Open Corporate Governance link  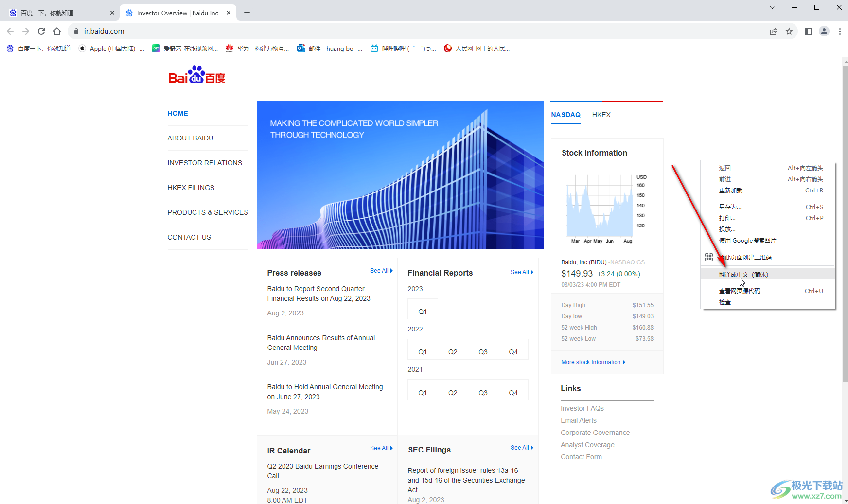point(595,433)
